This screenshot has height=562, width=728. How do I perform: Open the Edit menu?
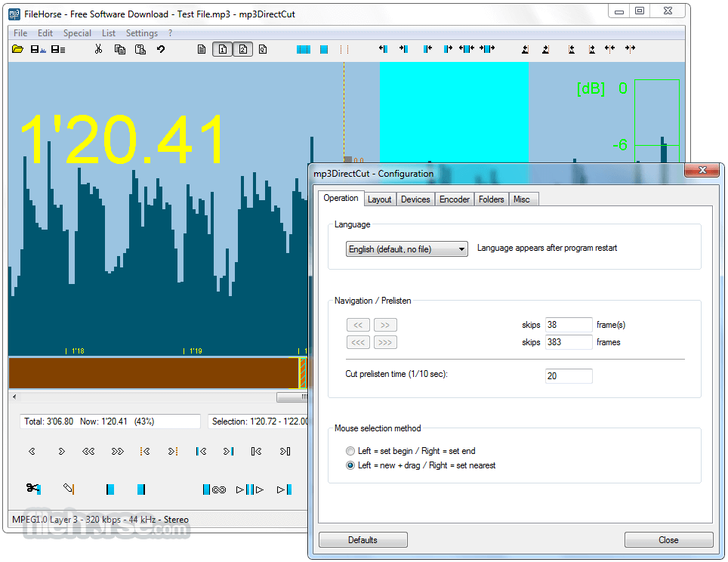[x=45, y=33]
